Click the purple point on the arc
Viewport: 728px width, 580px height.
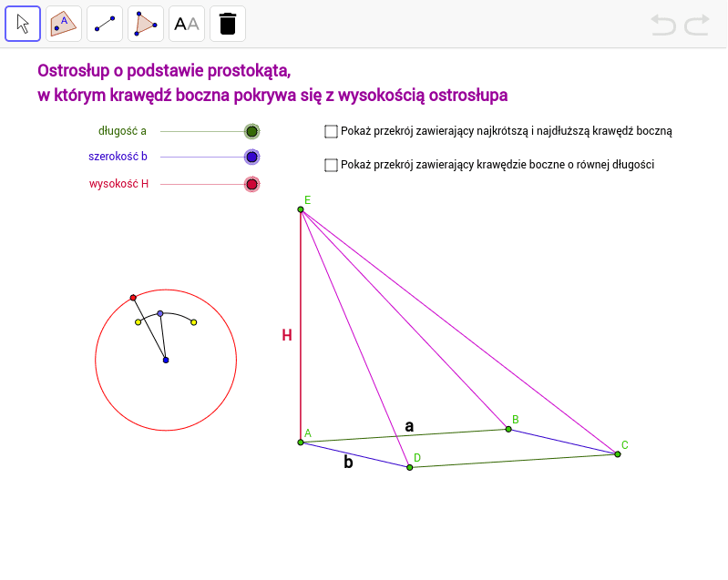click(160, 313)
